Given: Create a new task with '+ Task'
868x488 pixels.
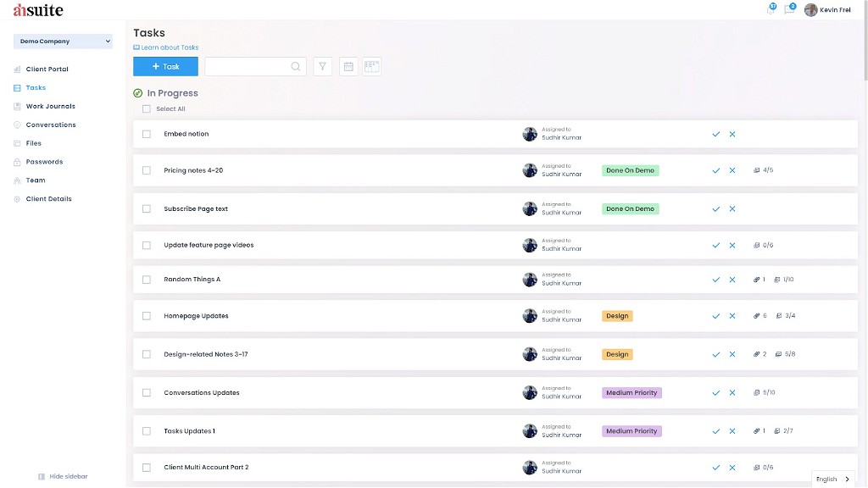Looking at the screenshot, I should click(164, 65).
